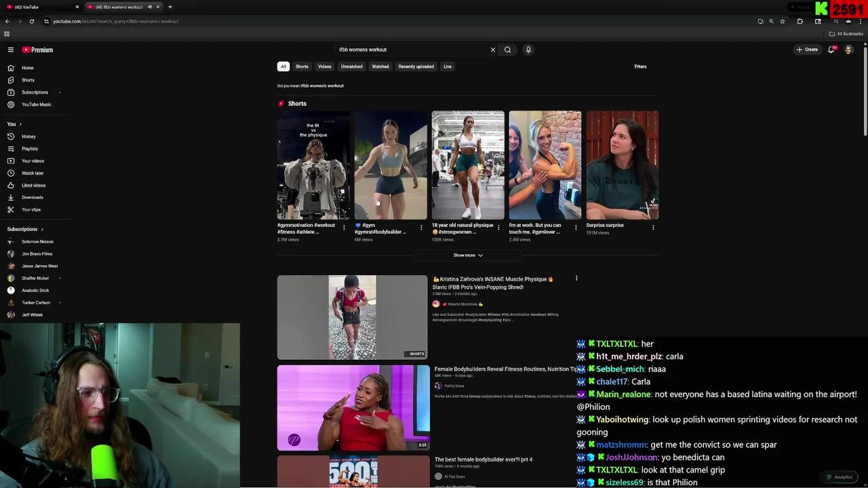Open Shaffer Nickel subscription
The height and width of the screenshot is (488, 868).
point(35,278)
